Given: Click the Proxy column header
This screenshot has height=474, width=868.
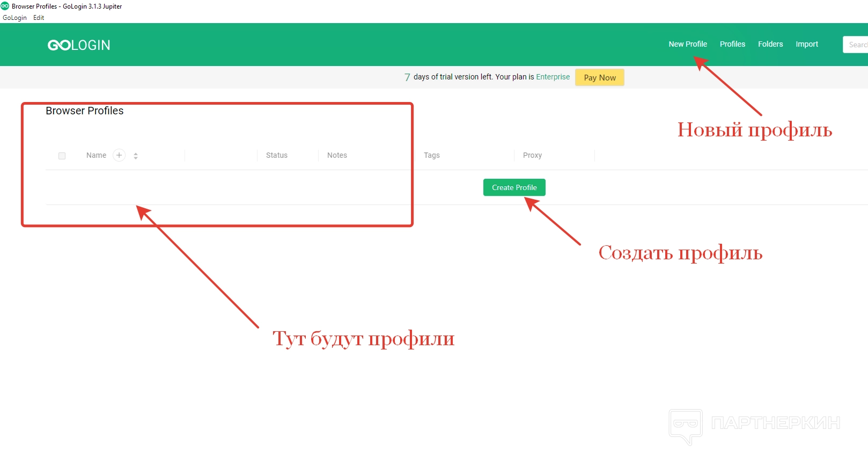Looking at the screenshot, I should 532,155.
